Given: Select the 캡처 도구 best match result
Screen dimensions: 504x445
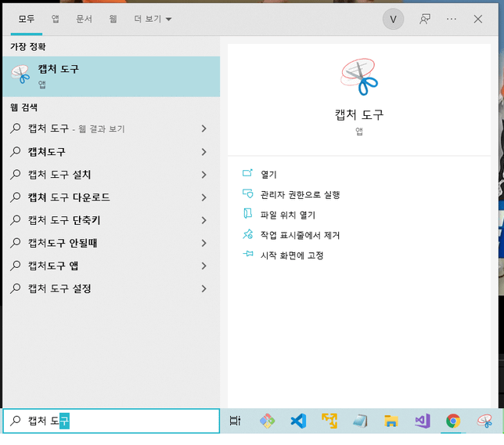Looking at the screenshot, I should (111, 77).
